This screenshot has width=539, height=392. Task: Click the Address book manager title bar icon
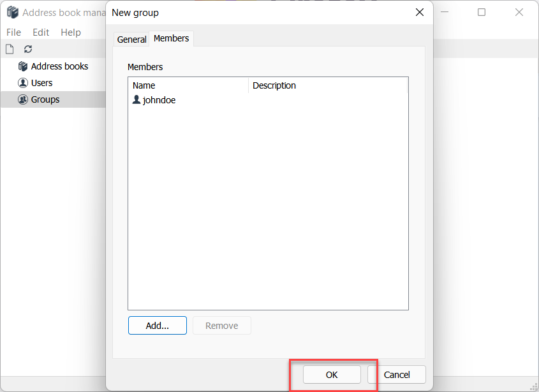(12, 13)
